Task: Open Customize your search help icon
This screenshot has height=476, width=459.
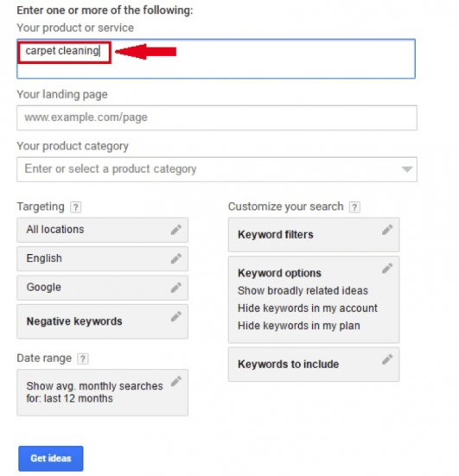Action: coord(354,207)
